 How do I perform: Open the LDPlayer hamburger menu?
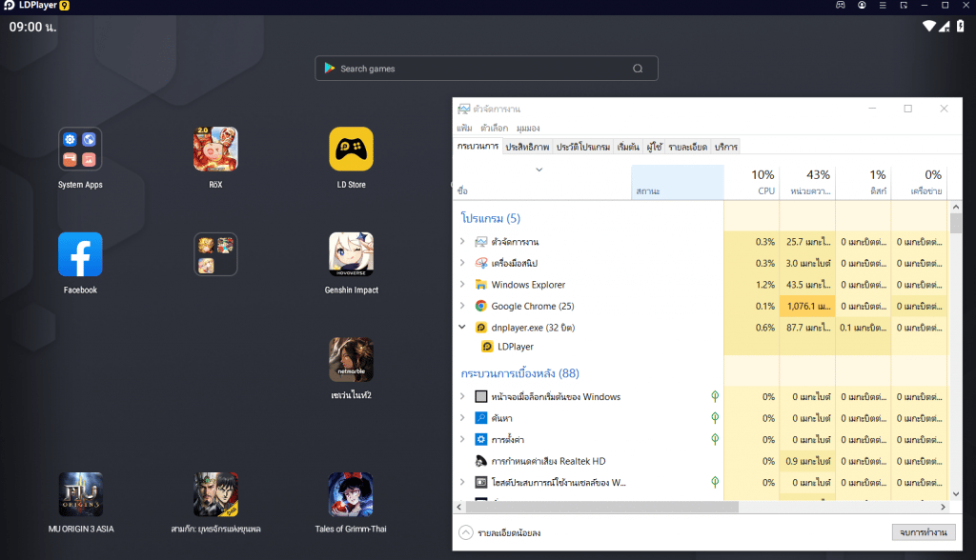[883, 5]
